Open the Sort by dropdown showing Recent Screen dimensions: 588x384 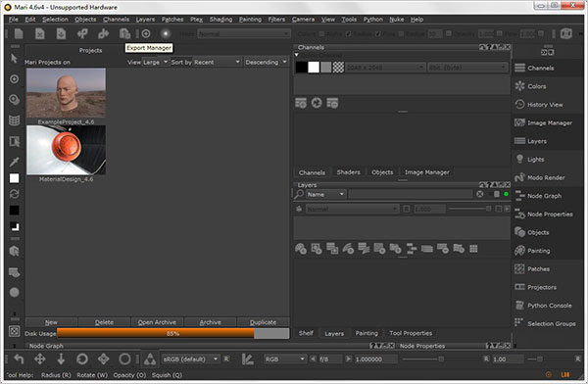pyautogui.click(x=217, y=62)
